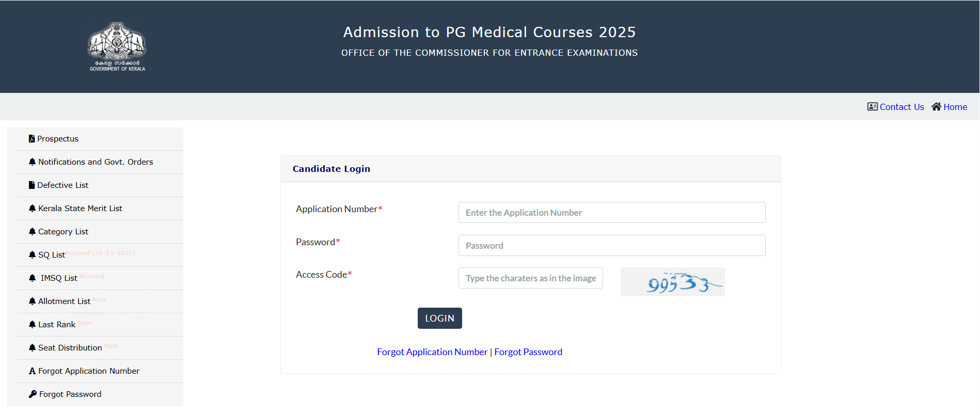Click the bell icon beside Notifications and Govt. Orders

31,162
